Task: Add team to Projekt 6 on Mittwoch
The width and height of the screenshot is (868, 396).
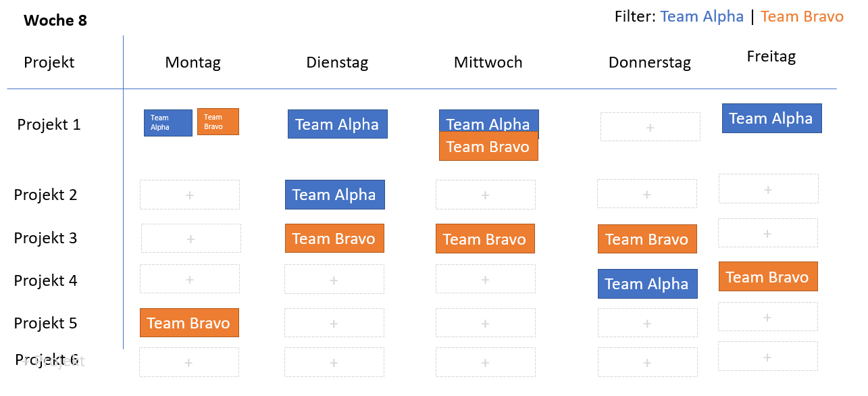Action: pyautogui.click(x=485, y=362)
